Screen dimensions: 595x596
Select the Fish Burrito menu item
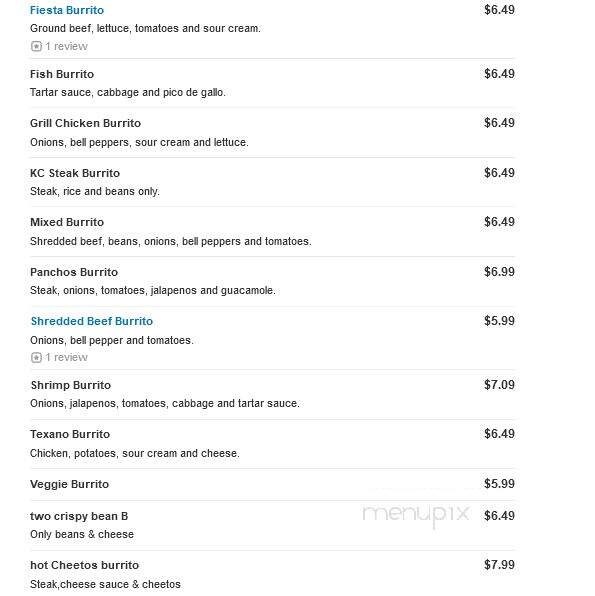[x=62, y=74]
